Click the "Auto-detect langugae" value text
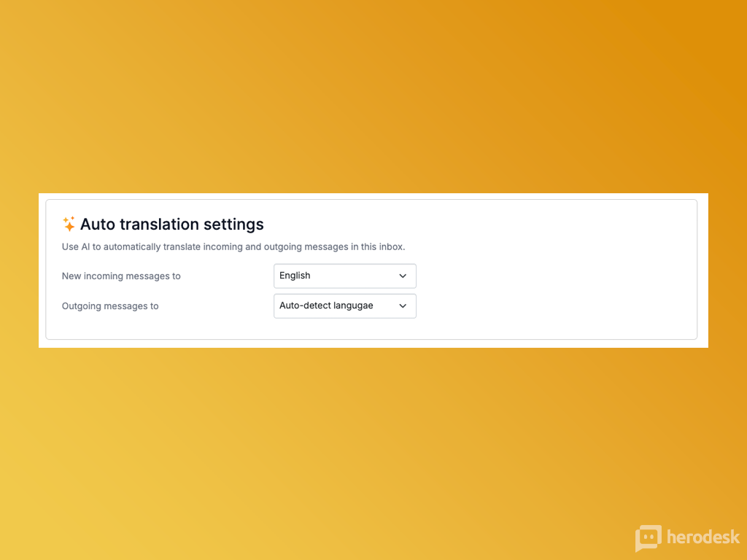 [x=326, y=306]
